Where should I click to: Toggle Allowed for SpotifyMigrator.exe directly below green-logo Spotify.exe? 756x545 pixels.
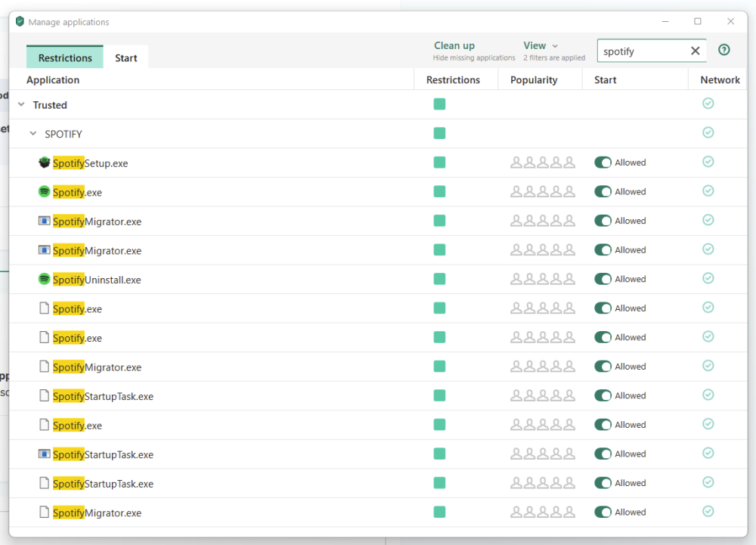pos(603,221)
